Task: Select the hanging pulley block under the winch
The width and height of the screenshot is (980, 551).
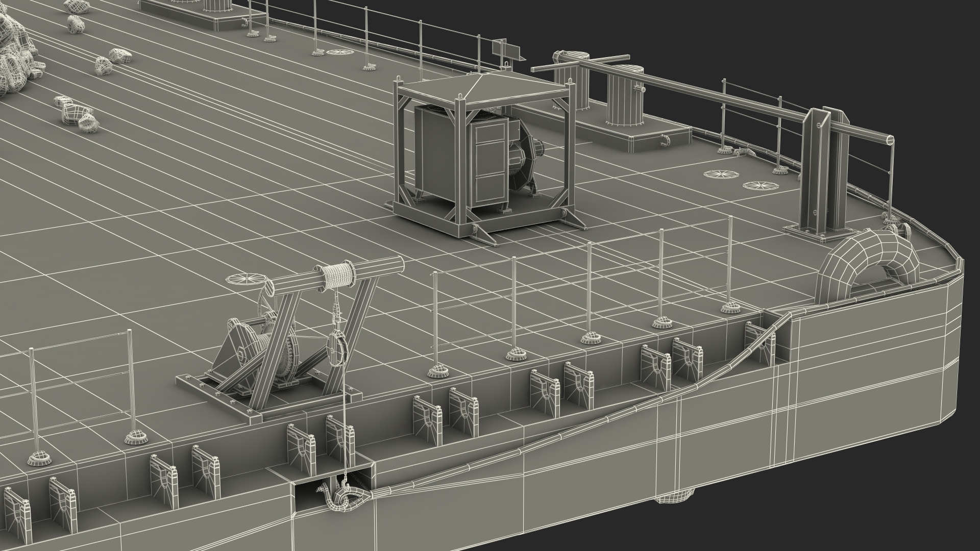Action: coord(337,348)
